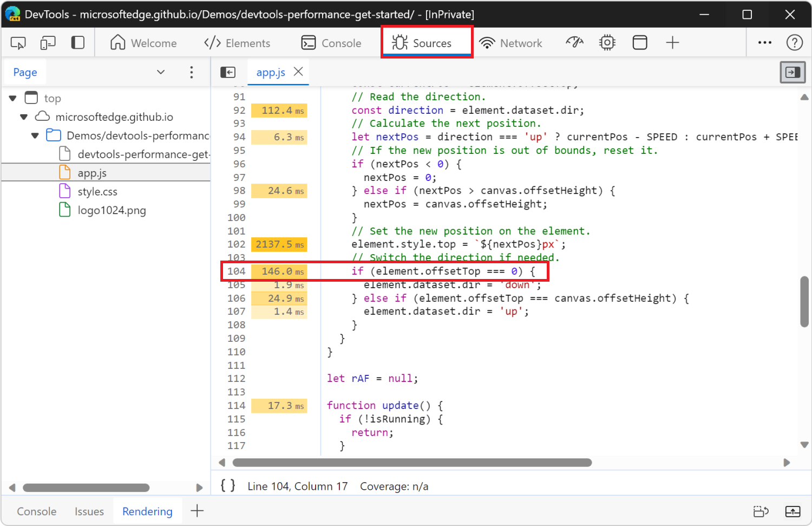Hide the navigator with the back arrow
This screenshot has height=526, width=812.
pyautogui.click(x=228, y=72)
